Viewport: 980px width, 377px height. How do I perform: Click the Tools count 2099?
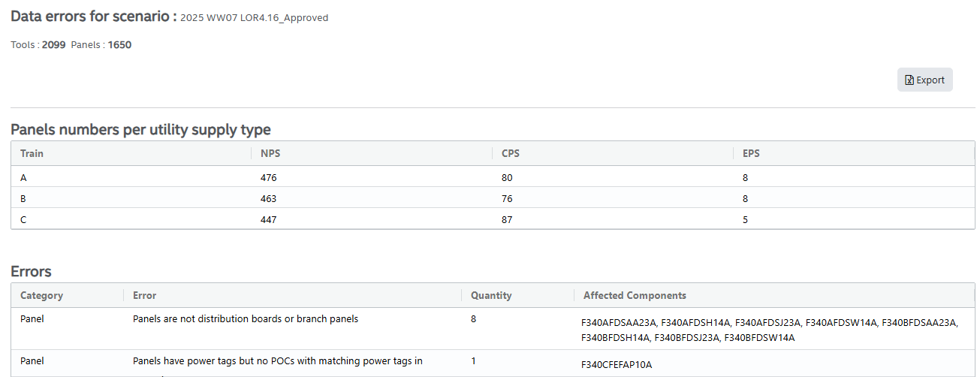click(53, 45)
